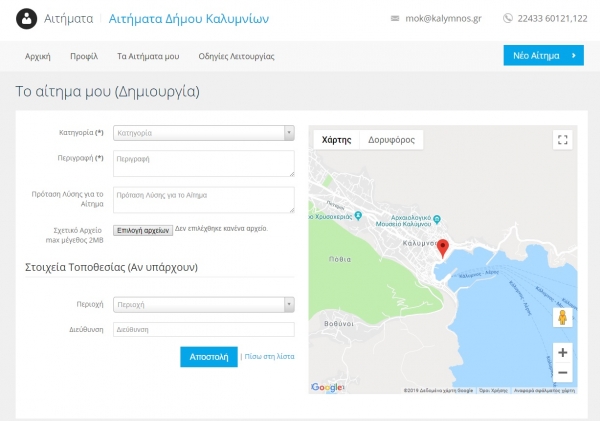Click the Google logo on map
The width and height of the screenshot is (600, 421).
(x=327, y=387)
